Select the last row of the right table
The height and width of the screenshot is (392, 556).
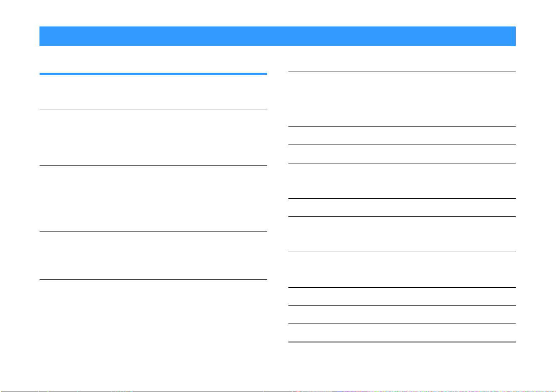(402, 333)
